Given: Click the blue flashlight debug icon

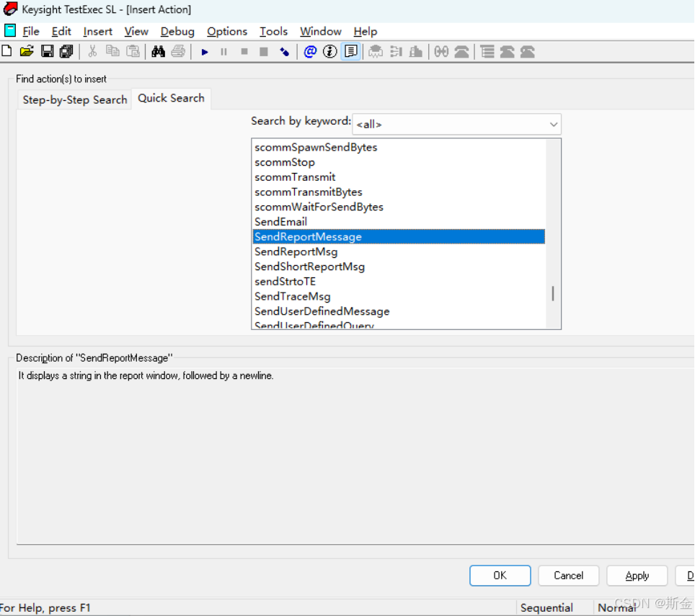Looking at the screenshot, I should [285, 52].
